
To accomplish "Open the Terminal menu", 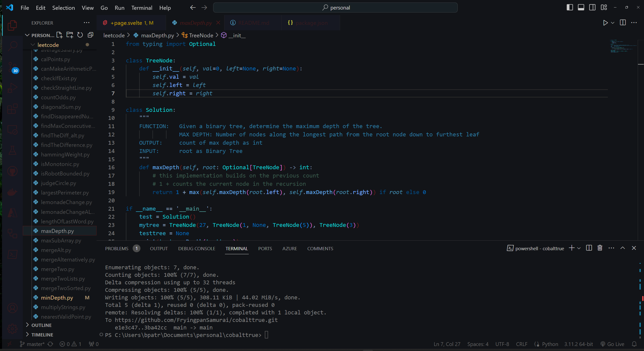I will [x=141, y=8].
